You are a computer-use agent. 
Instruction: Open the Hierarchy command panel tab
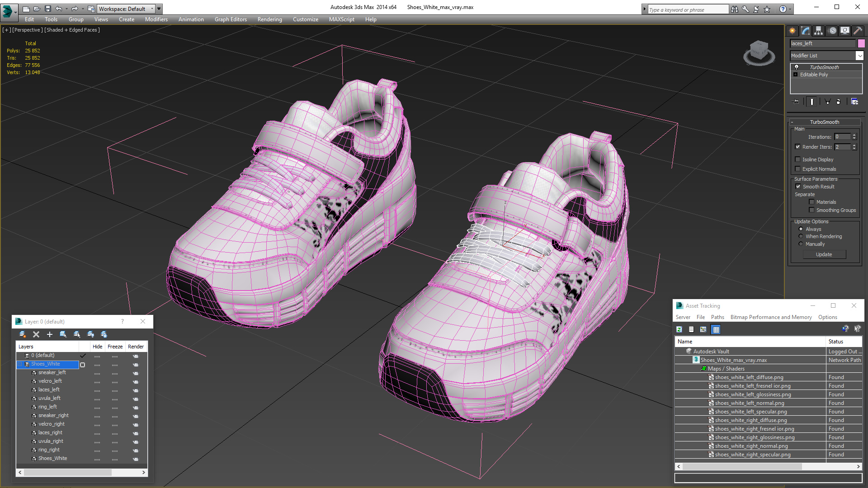(819, 31)
